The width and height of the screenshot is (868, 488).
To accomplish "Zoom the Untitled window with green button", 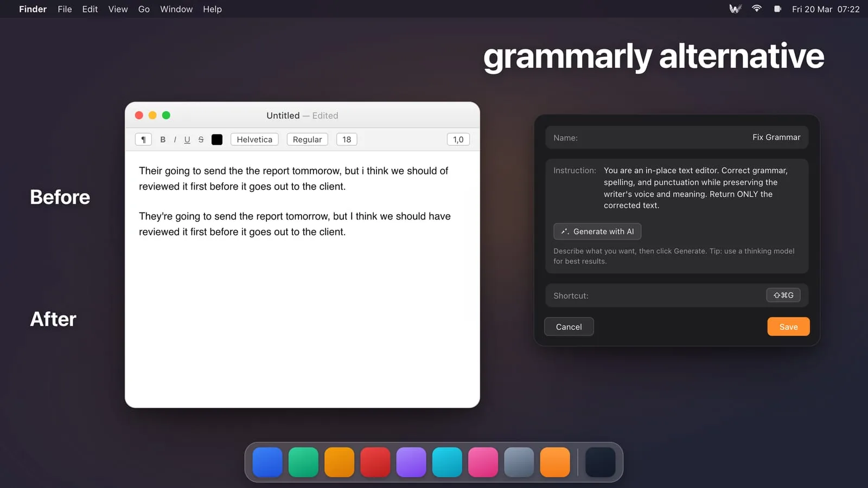I will pos(166,115).
